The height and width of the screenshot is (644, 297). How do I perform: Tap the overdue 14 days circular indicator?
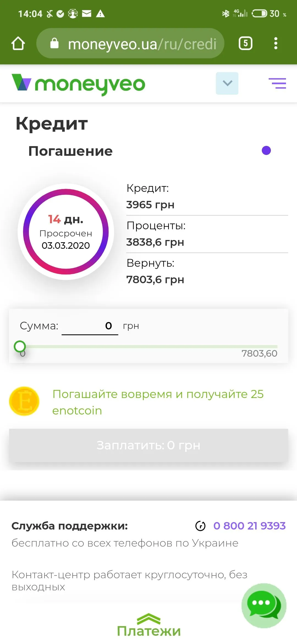[x=66, y=232]
